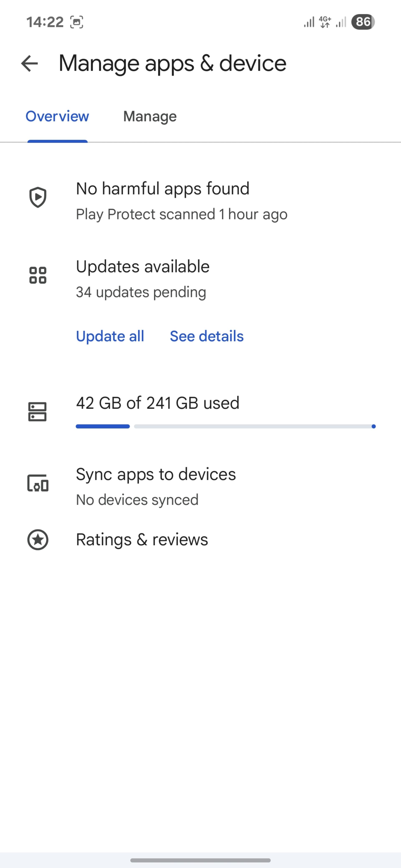This screenshot has height=868, width=401.
Task: Tap the storage drive icon
Action: coord(37,412)
